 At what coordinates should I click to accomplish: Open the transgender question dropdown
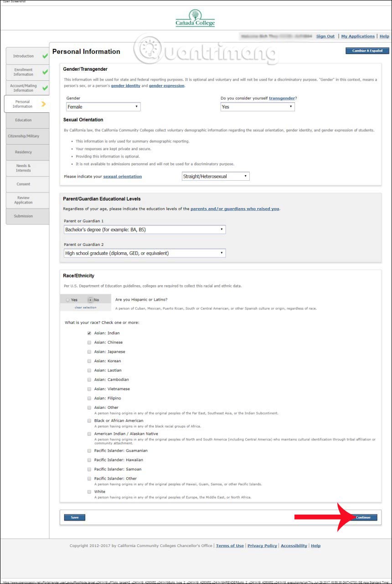(x=257, y=106)
